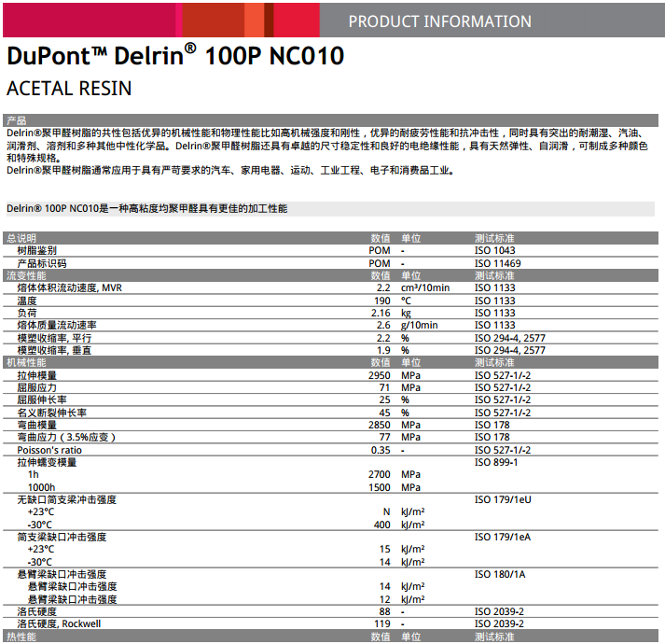Click the 400 value at -30°C
Viewport: 665px width, 644px height.
tap(382, 525)
